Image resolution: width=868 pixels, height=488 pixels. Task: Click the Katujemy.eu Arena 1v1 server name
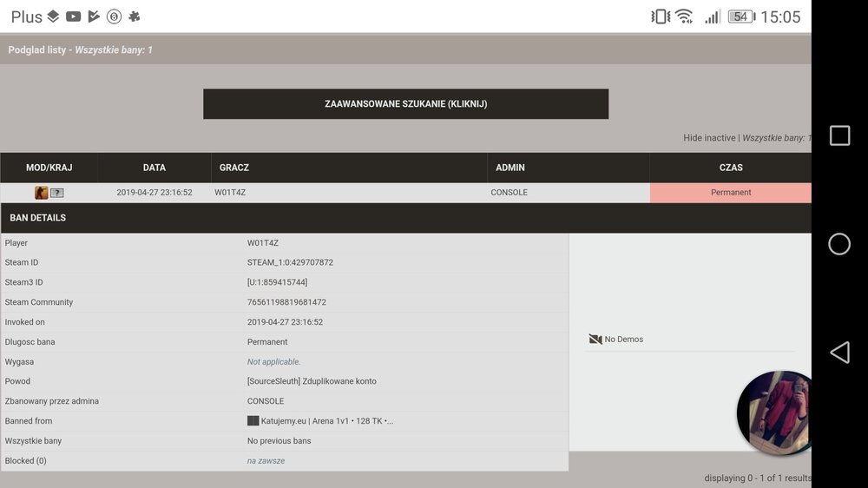tap(327, 421)
